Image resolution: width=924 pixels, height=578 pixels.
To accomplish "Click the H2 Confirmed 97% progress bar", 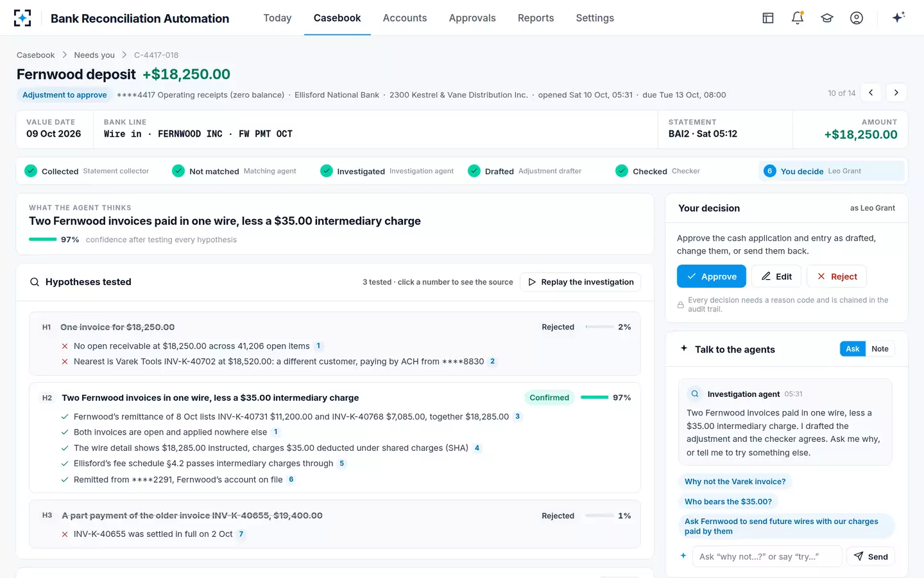I will (594, 398).
